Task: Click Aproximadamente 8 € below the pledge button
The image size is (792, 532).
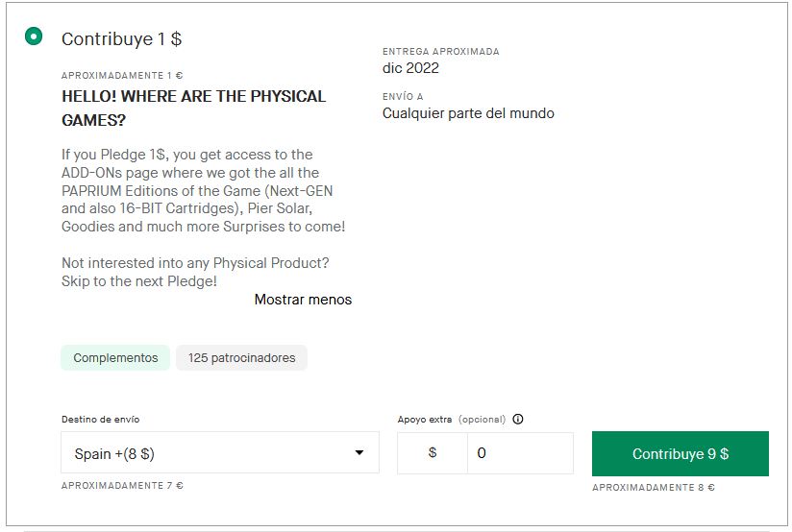Action: [653, 488]
